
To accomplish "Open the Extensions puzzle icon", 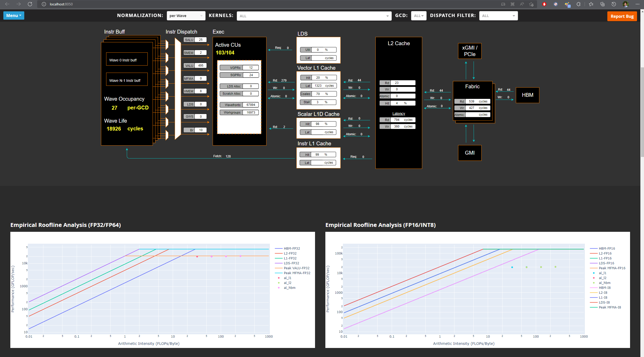I will tap(578, 4).
